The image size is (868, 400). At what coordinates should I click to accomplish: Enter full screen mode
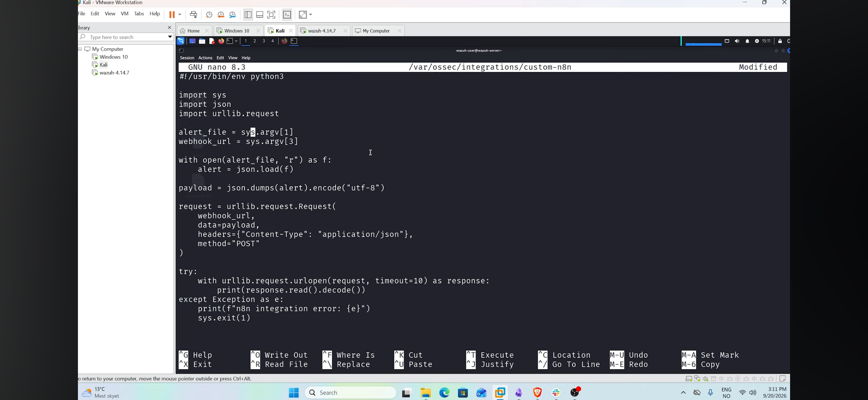(272, 15)
